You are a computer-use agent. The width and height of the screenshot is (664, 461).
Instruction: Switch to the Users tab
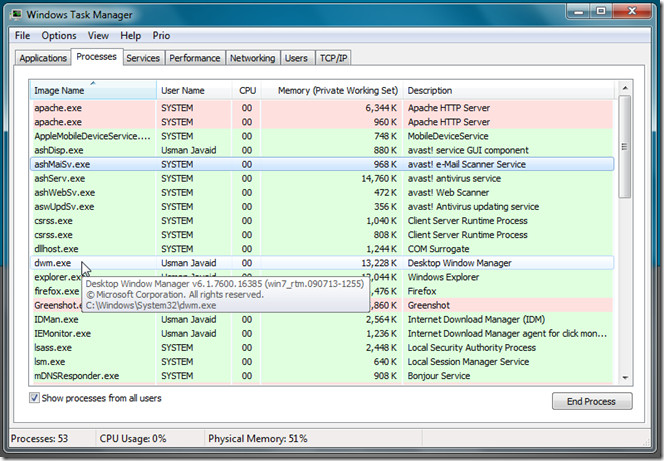pos(296,58)
